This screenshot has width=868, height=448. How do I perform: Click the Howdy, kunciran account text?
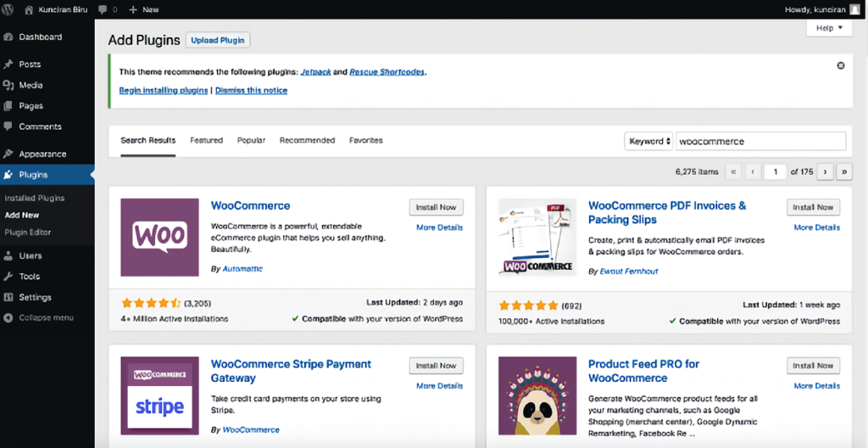pos(816,9)
